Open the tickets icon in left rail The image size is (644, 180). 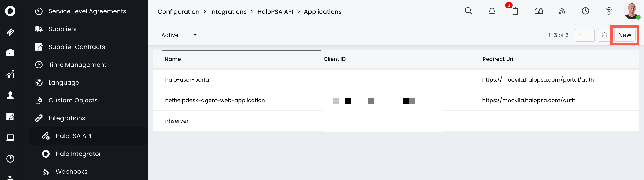click(x=10, y=32)
